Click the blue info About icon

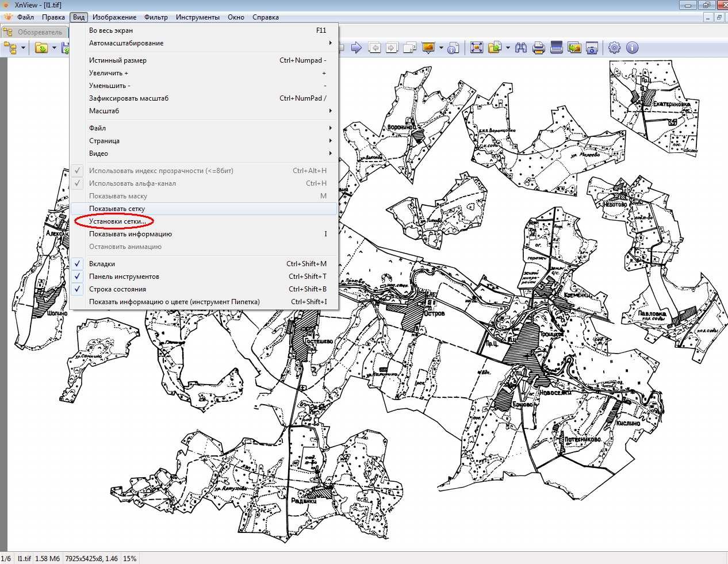[x=632, y=48]
